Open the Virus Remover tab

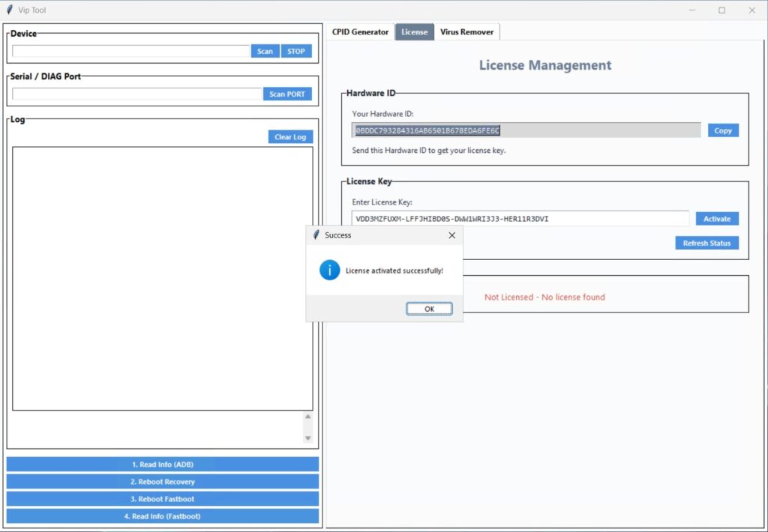click(x=466, y=32)
